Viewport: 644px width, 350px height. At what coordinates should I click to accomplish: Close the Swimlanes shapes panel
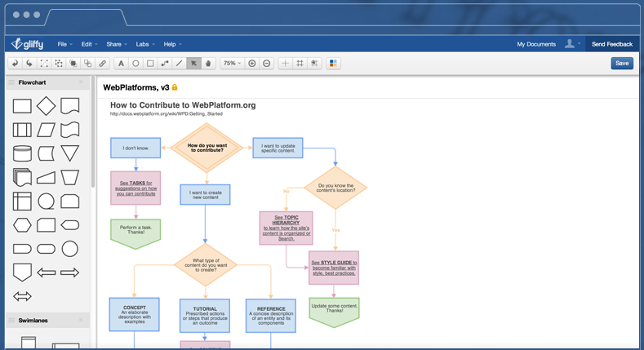(x=81, y=320)
